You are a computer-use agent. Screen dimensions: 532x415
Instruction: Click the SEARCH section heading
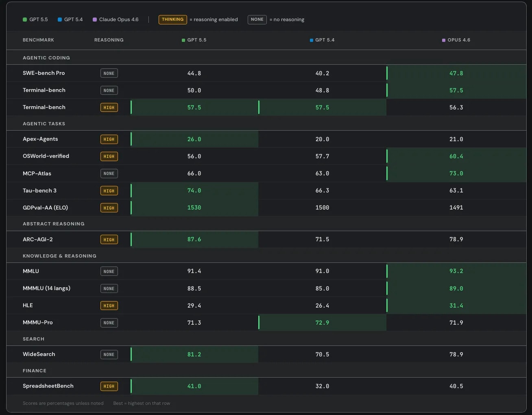click(33, 339)
